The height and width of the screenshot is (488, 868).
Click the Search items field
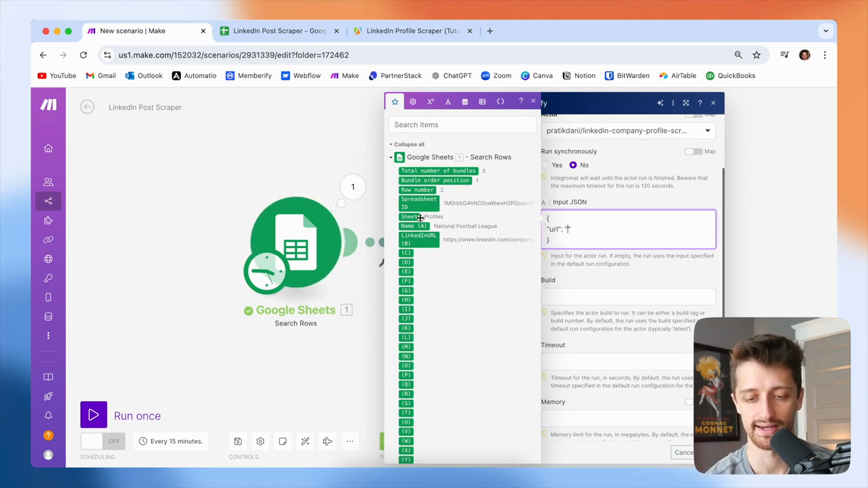point(463,125)
